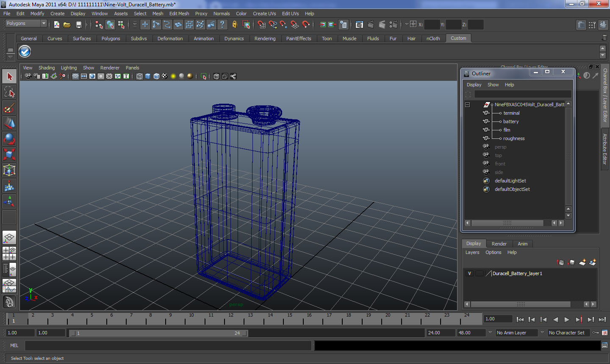Click the Save Scene icon
610x364 pixels.
(x=78, y=25)
